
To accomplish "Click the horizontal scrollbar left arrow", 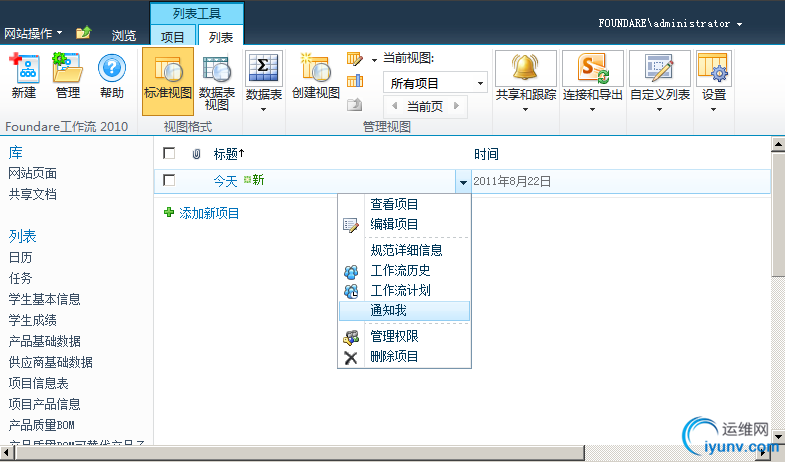I will click(7, 452).
